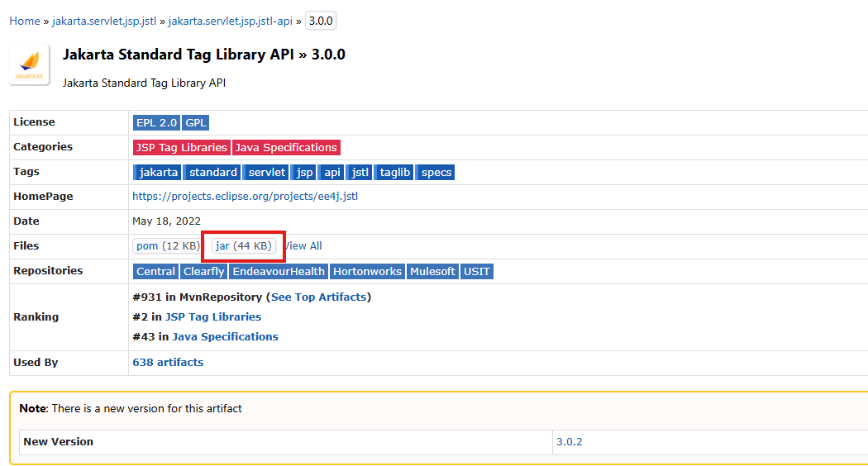Go to new version 3.0.2

click(x=569, y=442)
